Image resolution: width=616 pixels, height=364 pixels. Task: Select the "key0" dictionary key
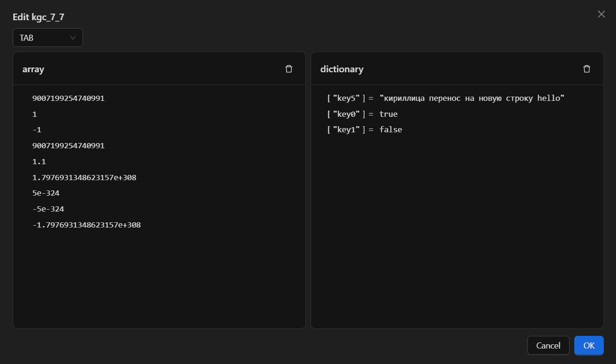coord(346,114)
